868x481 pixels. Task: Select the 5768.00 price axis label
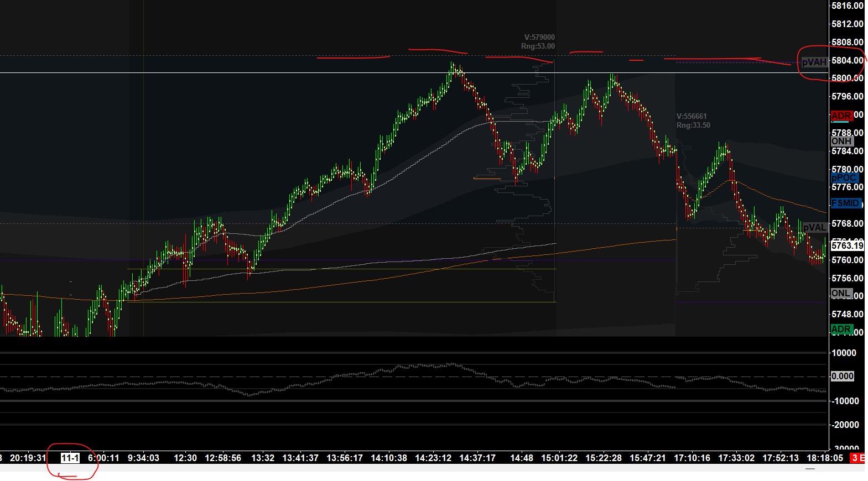pos(848,223)
